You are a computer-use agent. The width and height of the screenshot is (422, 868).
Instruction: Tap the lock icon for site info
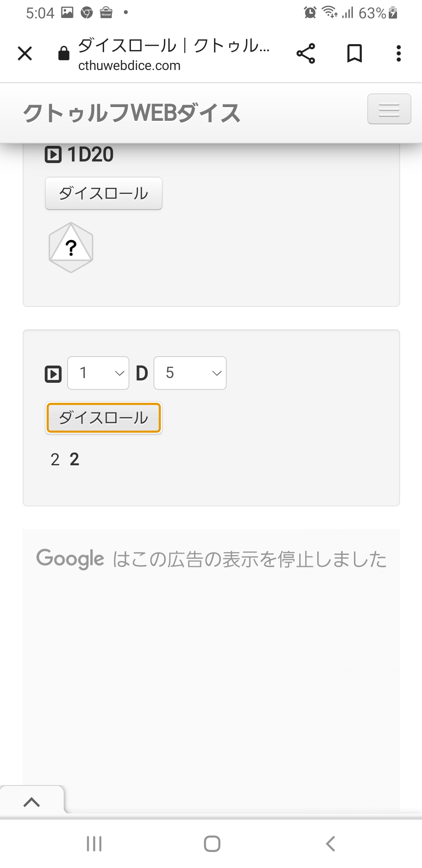(x=64, y=54)
